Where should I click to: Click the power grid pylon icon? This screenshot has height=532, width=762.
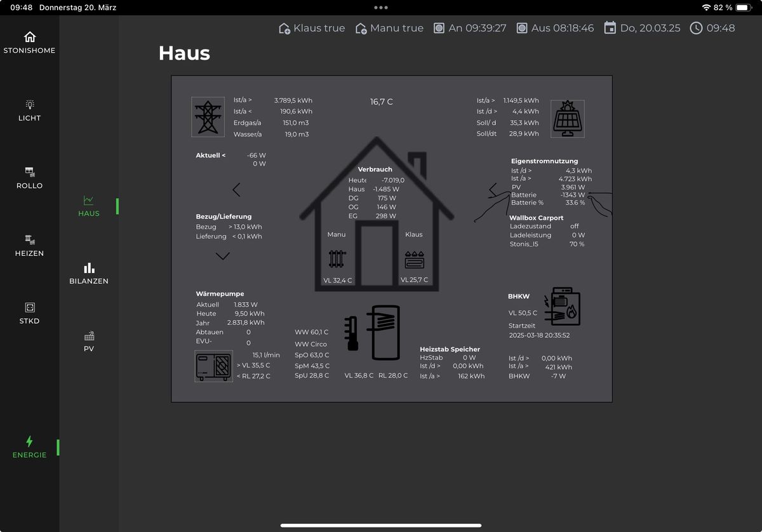208,117
